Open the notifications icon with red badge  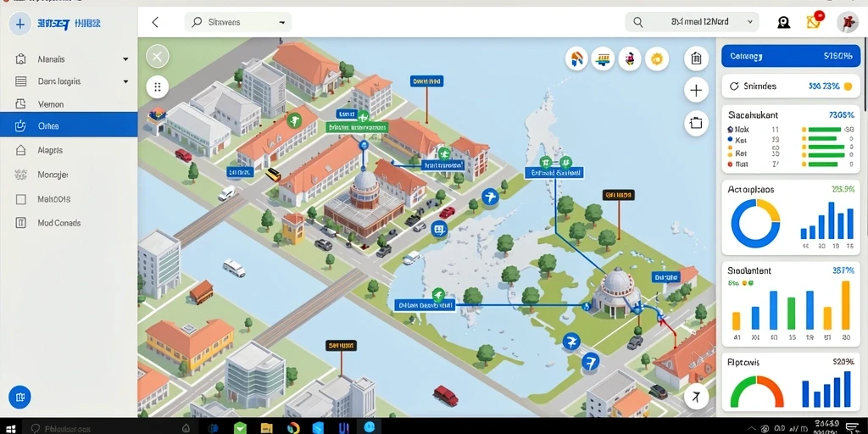click(815, 21)
